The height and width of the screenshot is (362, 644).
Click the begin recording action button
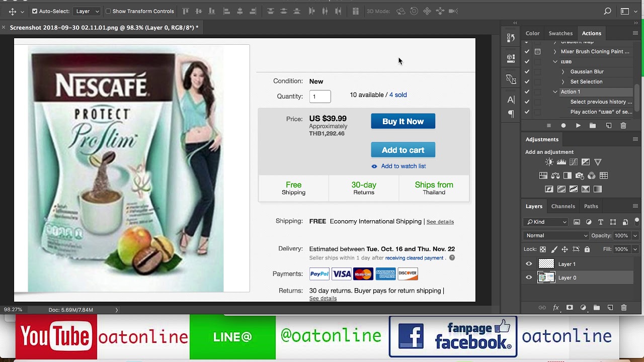(x=563, y=126)
